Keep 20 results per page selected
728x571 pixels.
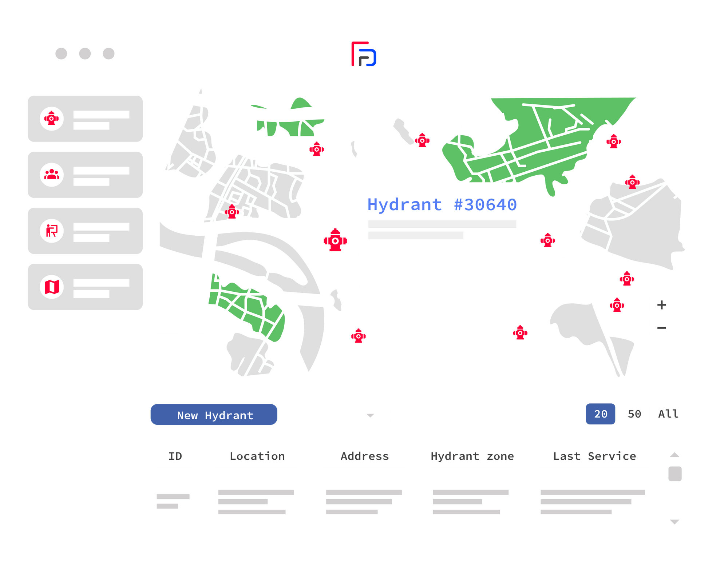tap(601, 414)
